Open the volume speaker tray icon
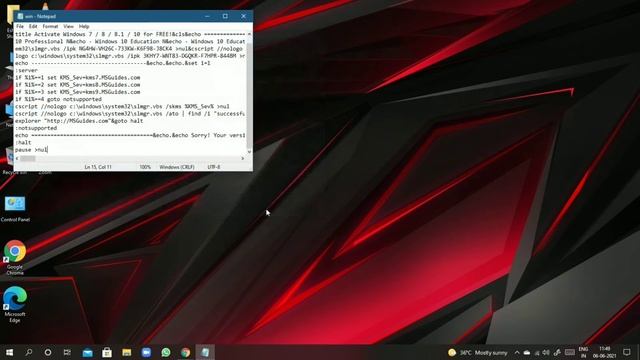The height and width of the screenshot is (360, 640). pos(546,353)
